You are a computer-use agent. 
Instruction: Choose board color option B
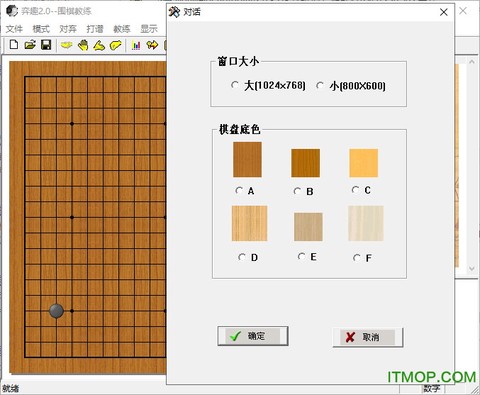coord(297,191)
